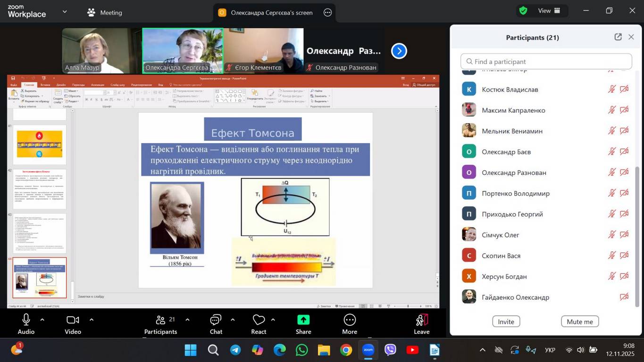Expand audio settings caret
This screenshot has width=644, height=362.
pos(42,320)
